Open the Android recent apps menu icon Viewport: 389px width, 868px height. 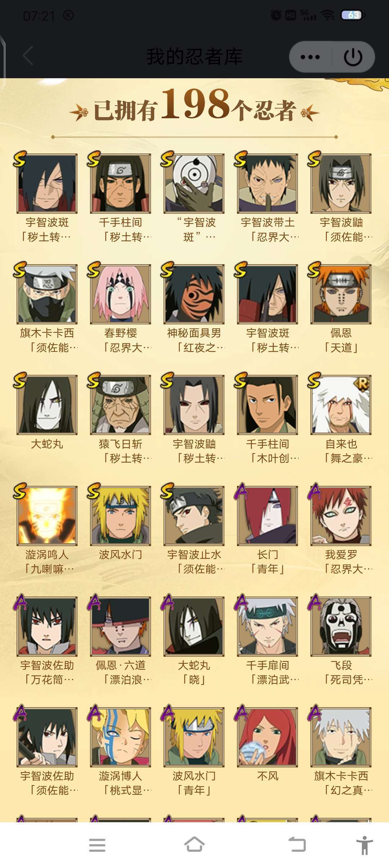point(97,845)
